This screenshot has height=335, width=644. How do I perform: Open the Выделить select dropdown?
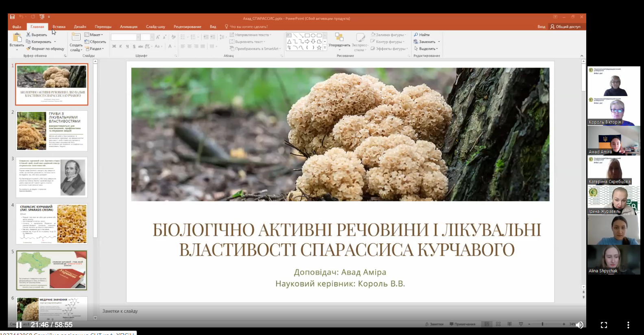[426, 48]
